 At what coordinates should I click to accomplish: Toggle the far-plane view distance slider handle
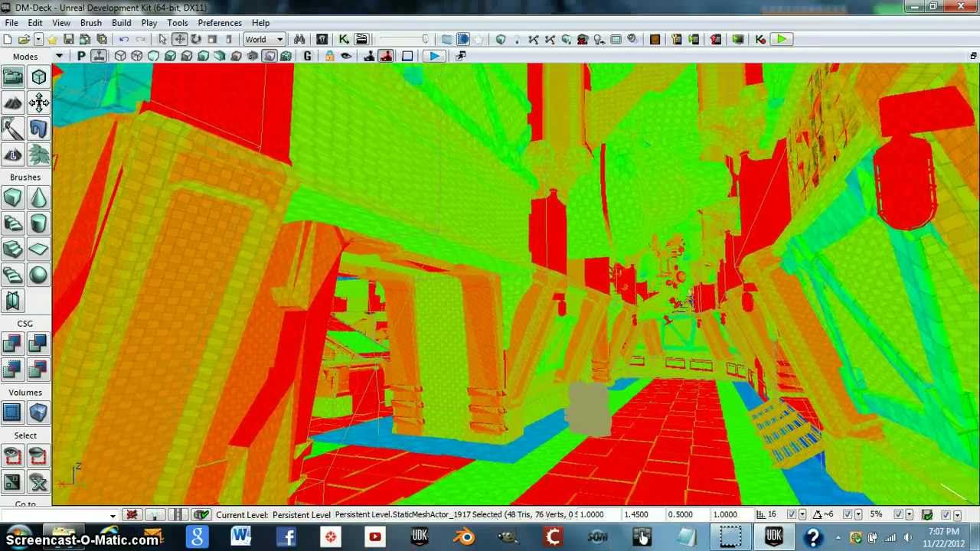click(x=425, y=39)
